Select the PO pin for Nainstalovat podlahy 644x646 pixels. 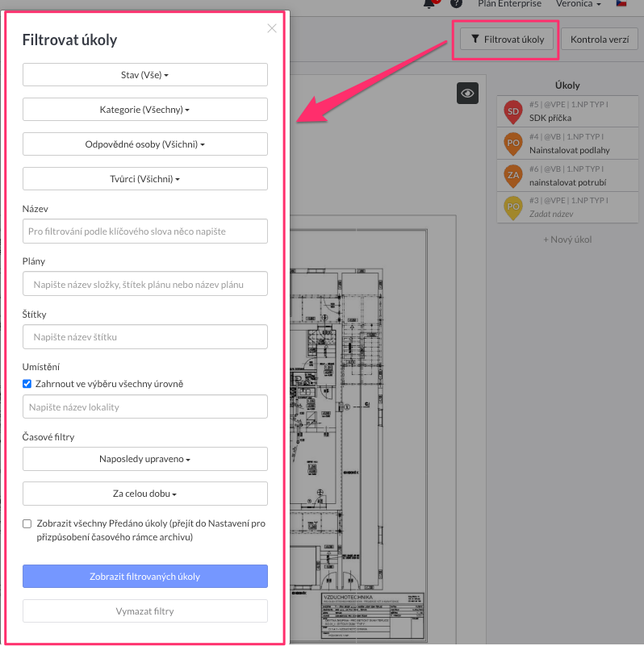point(512,144)
